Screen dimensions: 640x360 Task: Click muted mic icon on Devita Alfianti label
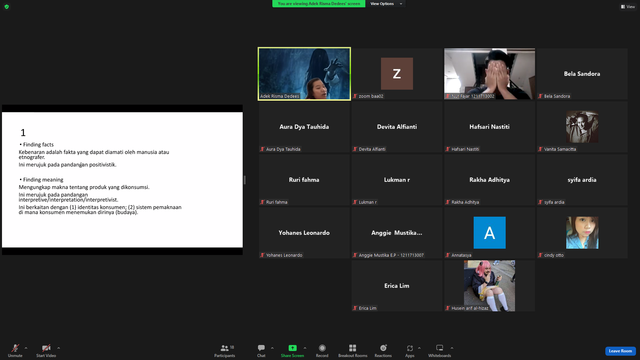(355, 149)
